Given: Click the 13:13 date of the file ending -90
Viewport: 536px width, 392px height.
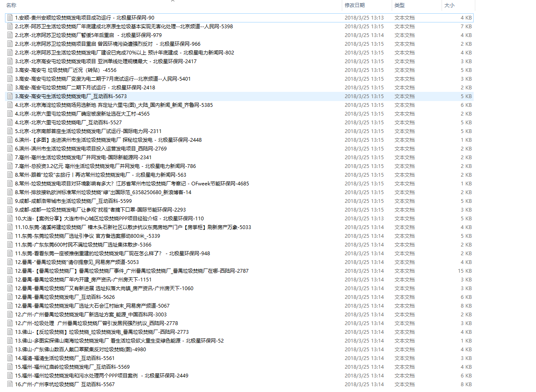Looking at the screenshot, I should 364,17.
